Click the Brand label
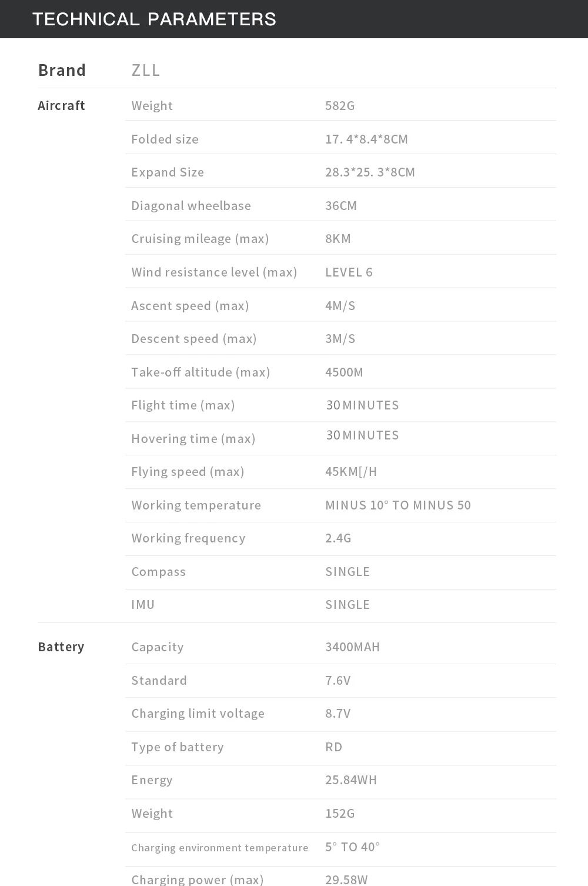The image size is (588, 886). (62, 71)
